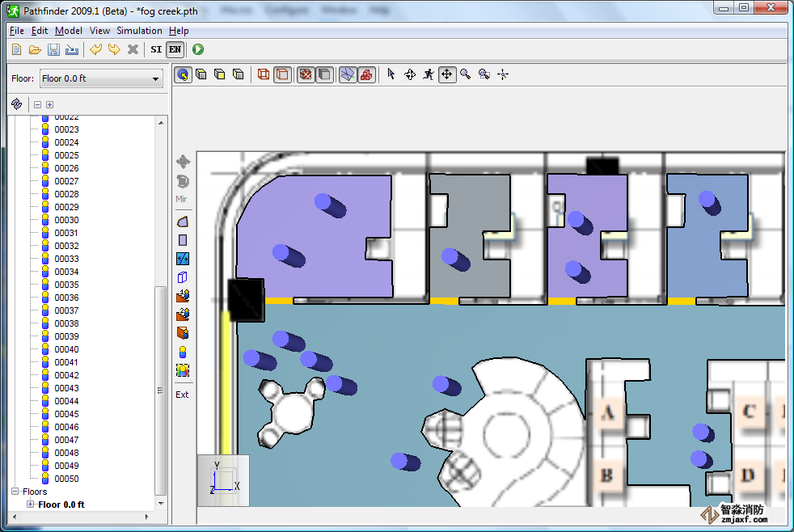Expand the Floor 0.0 ft tree node
Viewport: 794px width, 532px height.
coord(31,505)
